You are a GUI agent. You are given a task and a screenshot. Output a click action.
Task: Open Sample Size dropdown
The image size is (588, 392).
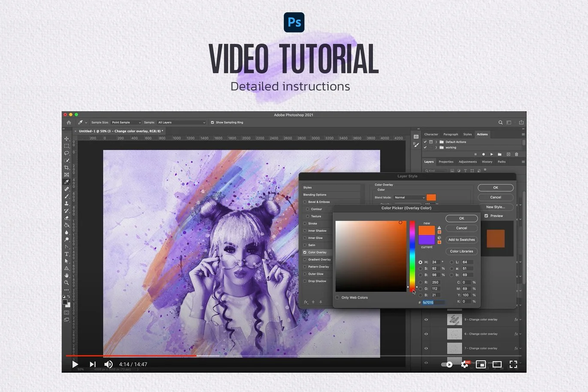(x=126, y=122)
